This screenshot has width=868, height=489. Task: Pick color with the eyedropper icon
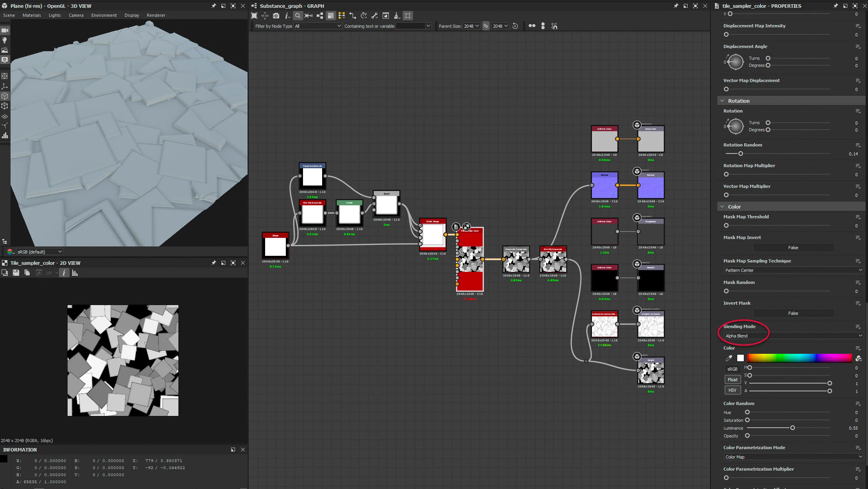tap(729, 358)
